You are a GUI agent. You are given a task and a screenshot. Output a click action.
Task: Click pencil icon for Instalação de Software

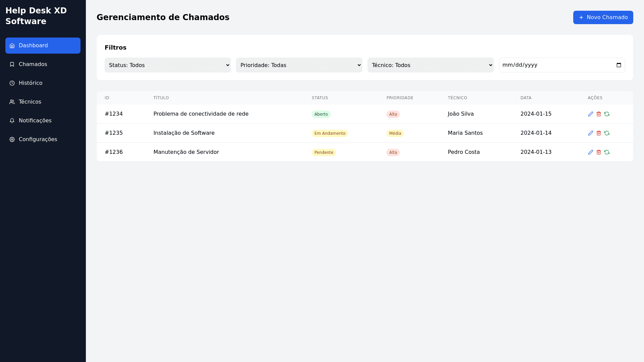pyautogui.click(x=591, y=133)
